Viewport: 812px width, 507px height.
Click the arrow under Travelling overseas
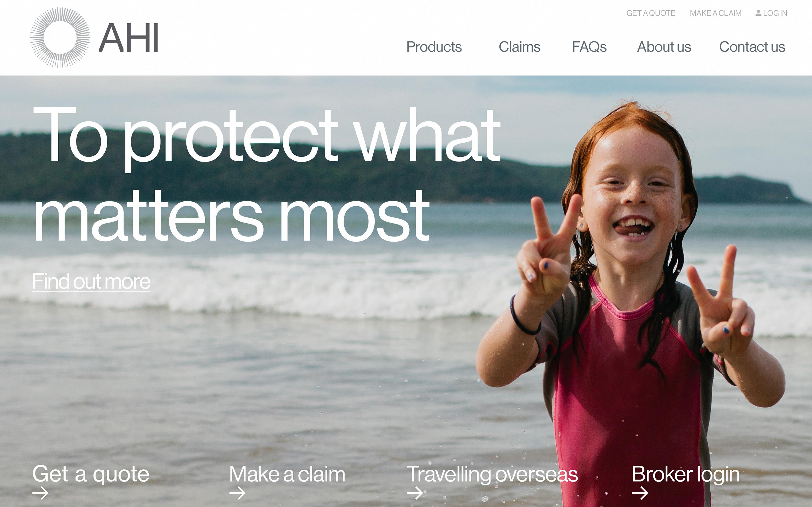pyautogui.click(x=415, y=493)
